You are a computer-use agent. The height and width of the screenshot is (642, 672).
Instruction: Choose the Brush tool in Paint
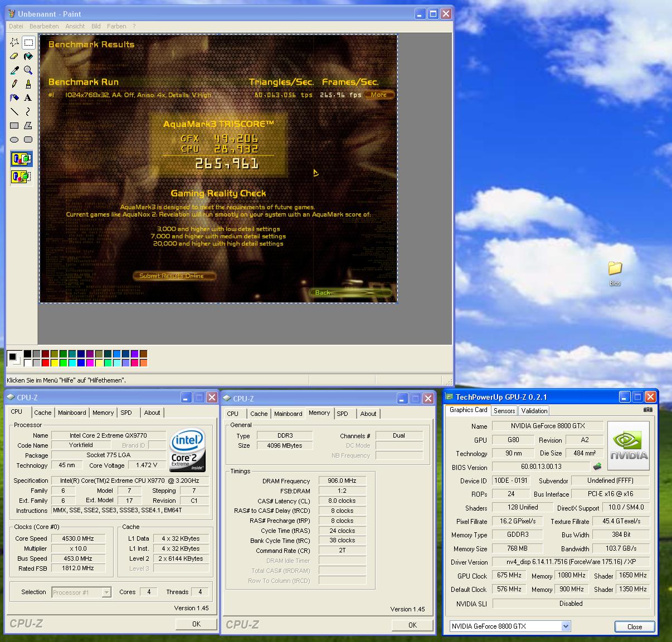coord(28,84)
